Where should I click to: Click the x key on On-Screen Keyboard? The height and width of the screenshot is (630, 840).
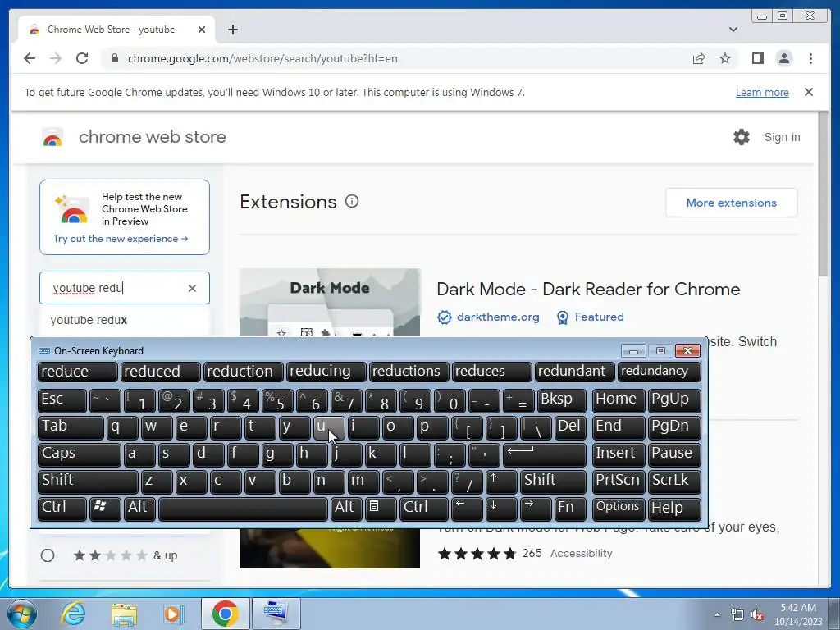coord(190,481)
